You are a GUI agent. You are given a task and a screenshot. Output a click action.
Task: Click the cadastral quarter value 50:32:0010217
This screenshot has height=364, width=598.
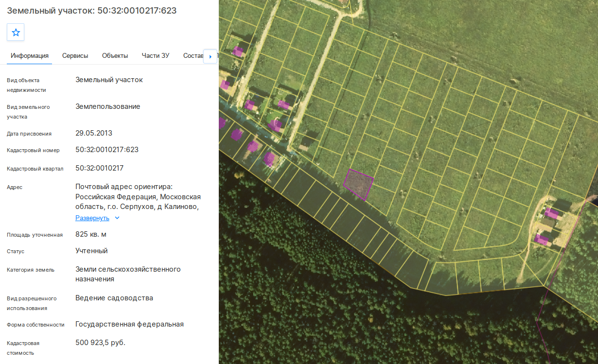point(100,168)
